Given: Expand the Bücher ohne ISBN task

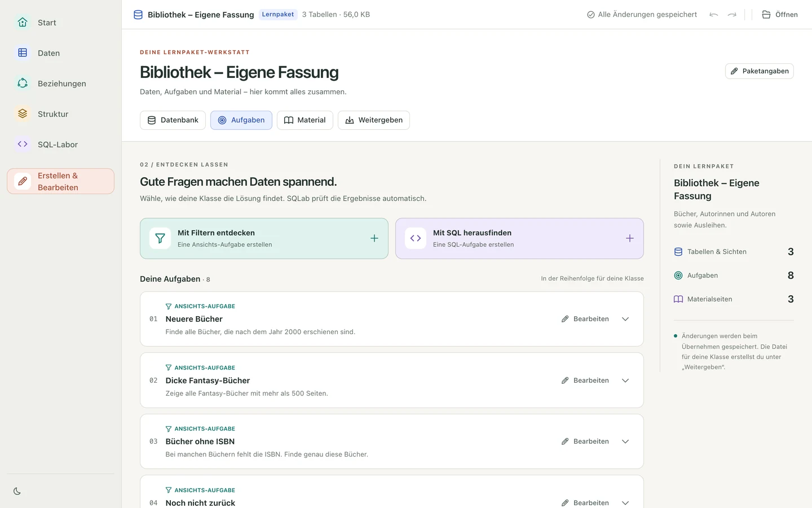Looking at the screenshot, I should pos(625,441).
